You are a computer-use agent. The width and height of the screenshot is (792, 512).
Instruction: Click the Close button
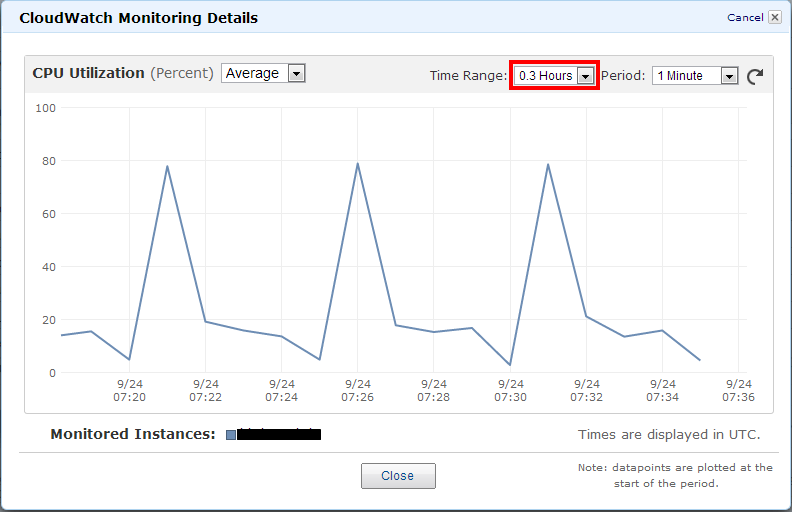pyautogui.click(x=398, y=476)
